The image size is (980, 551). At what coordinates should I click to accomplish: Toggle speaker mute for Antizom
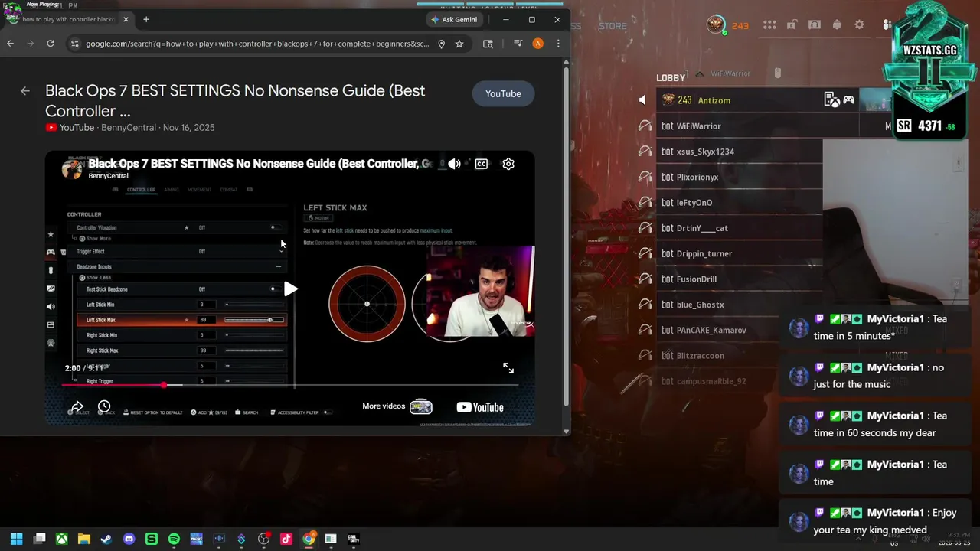pos(642,100)
